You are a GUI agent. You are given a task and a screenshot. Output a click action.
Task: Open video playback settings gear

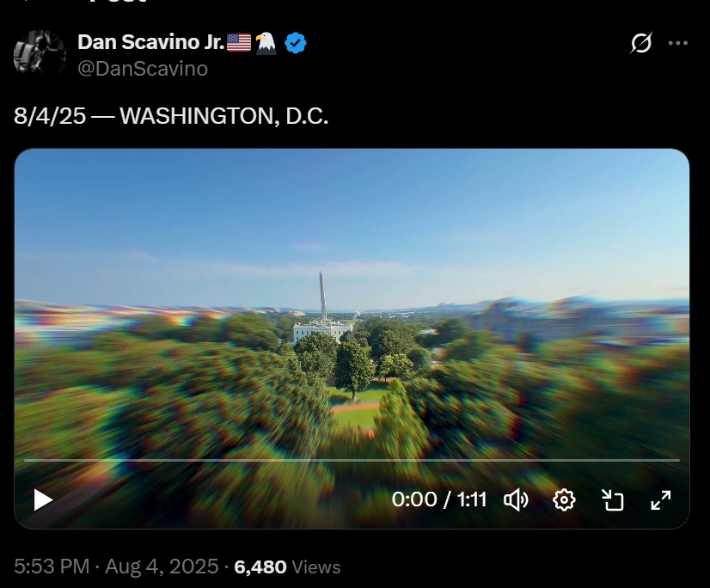tap(564, 500)
